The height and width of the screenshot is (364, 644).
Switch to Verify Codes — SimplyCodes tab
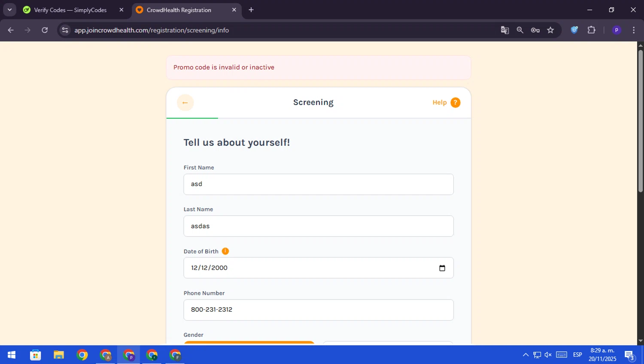coord(70,10)
